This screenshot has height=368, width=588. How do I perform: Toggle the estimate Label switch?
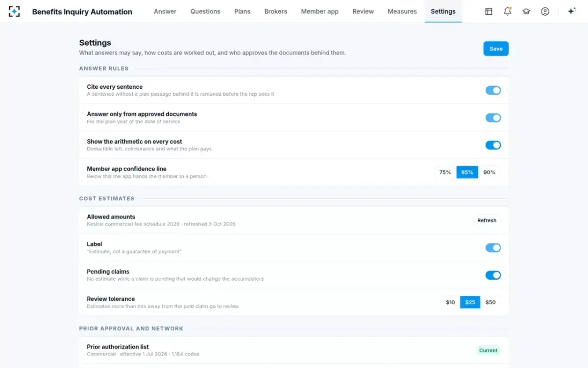coord(493,248)
